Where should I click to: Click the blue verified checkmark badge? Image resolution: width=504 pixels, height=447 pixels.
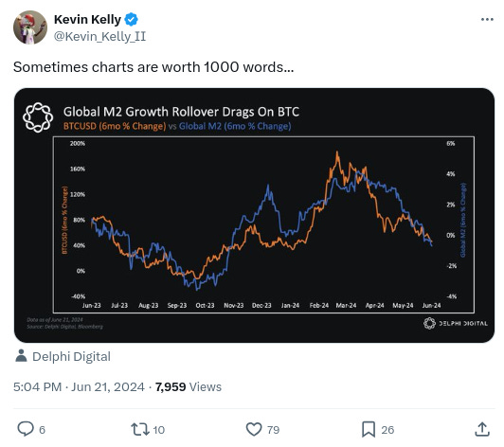click(x=131, y=19)
